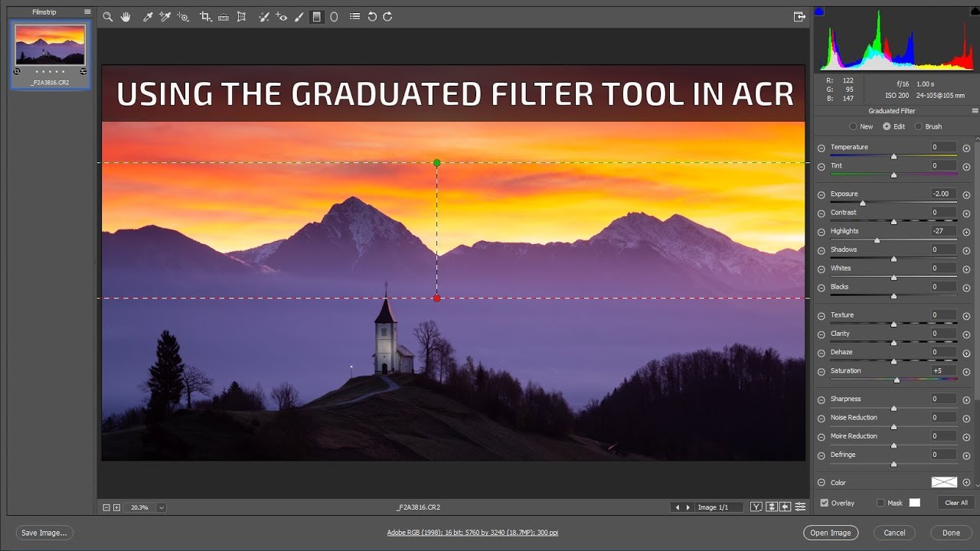Select the Crop tool
Viewport: 980px width, 551px height.
205,17
